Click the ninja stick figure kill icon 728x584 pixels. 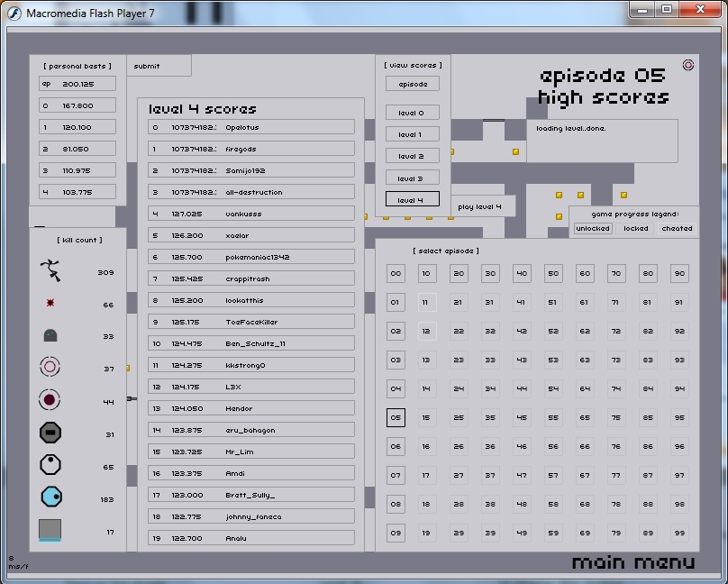[x=50, y=270]
